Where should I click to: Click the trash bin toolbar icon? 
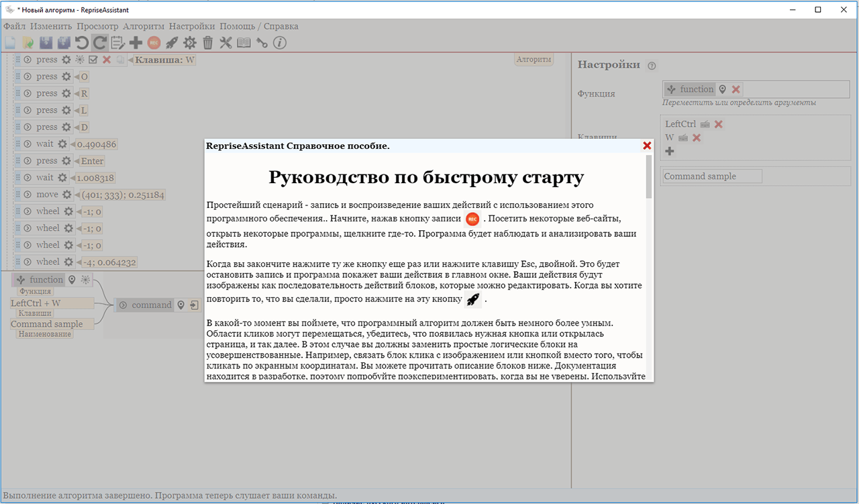pos(208,43)
